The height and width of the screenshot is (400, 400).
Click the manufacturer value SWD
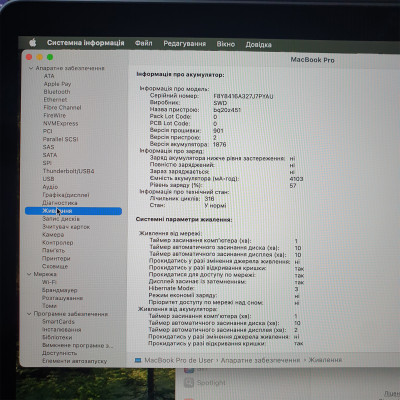tap(220, 103)
